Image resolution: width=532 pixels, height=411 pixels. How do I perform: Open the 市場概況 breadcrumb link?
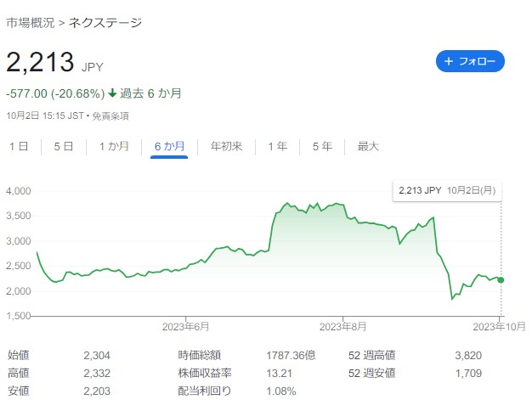coord(31,23)
